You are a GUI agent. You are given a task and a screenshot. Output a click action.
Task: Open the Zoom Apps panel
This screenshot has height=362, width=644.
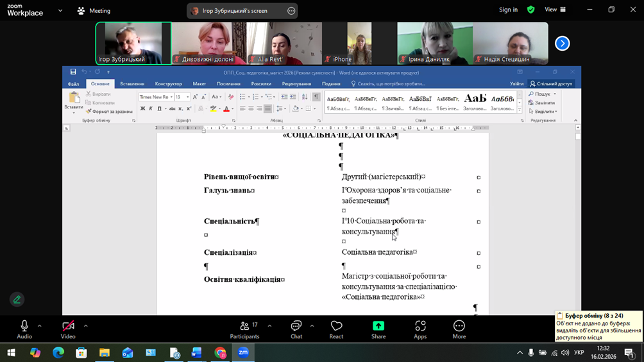[420, 329]
